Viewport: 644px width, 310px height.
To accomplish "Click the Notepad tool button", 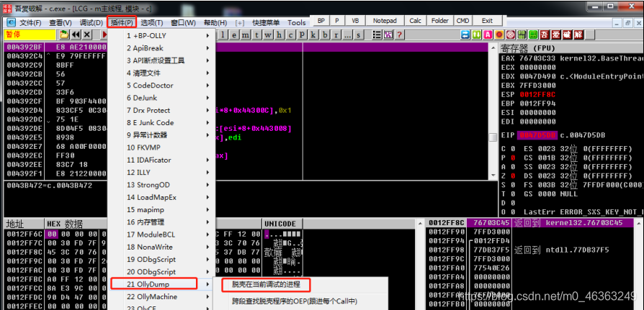I will [385, 21].
